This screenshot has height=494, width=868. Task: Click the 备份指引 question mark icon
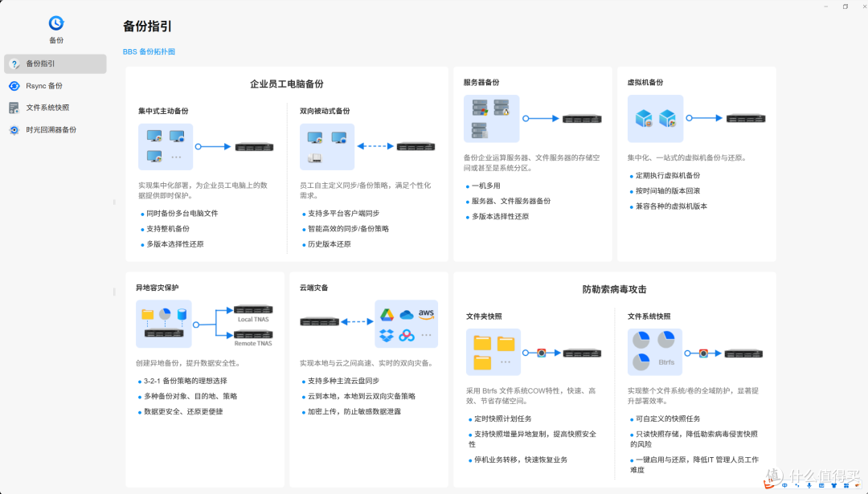click(14, 64)
